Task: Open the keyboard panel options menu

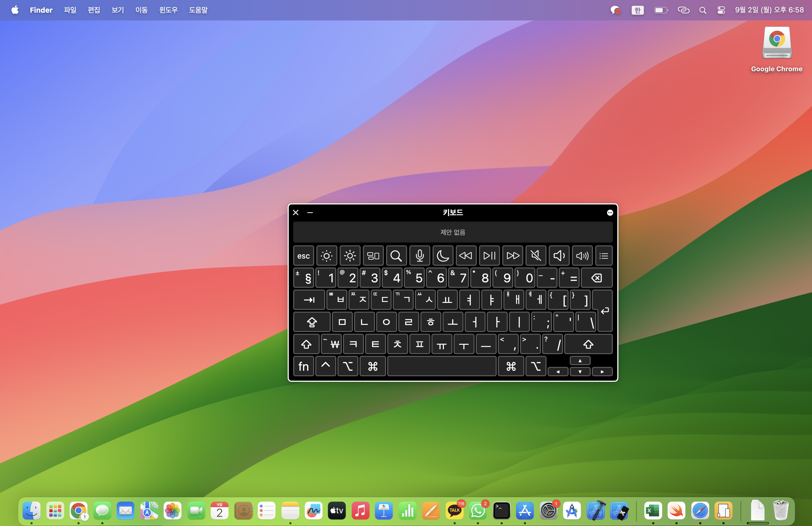Action: pos(610,213)
